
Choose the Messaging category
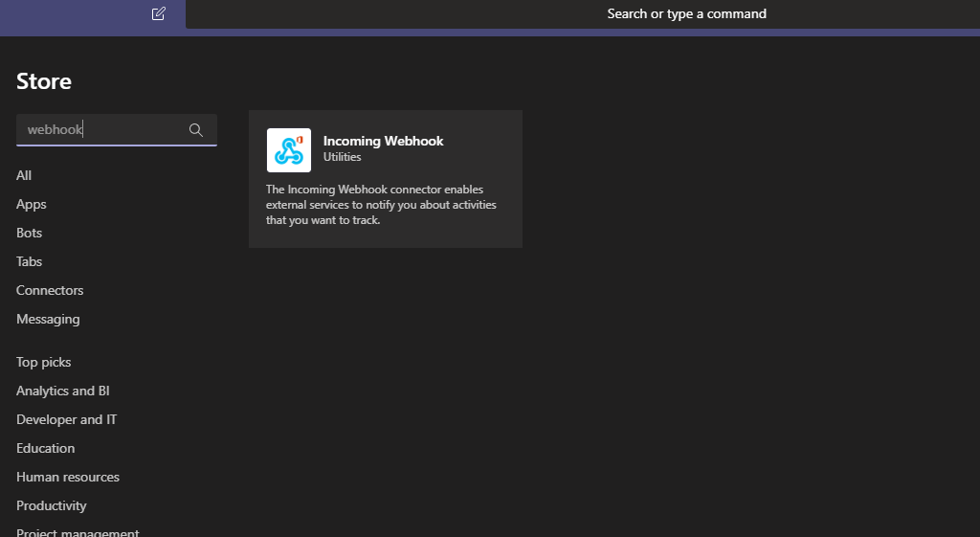[x=48, y=319]
